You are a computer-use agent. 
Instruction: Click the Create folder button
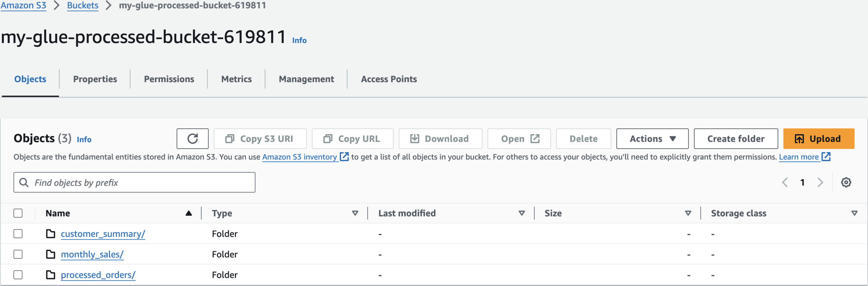736,139
